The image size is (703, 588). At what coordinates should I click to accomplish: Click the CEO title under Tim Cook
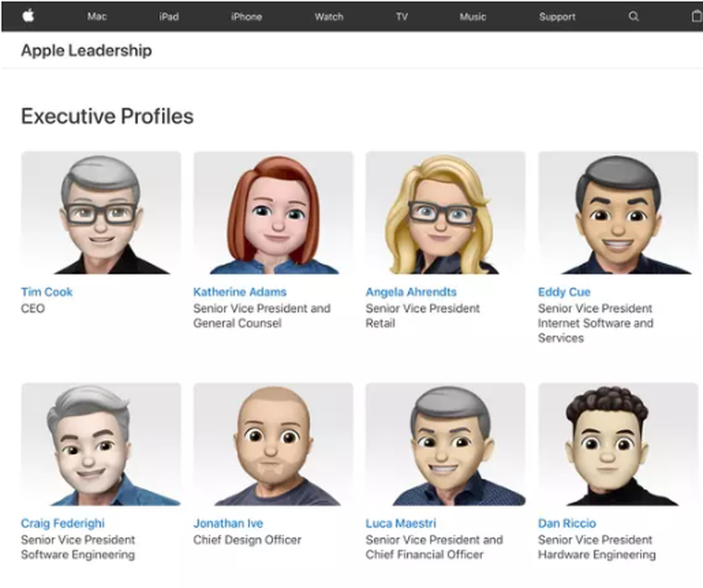[x=33, y=308]
